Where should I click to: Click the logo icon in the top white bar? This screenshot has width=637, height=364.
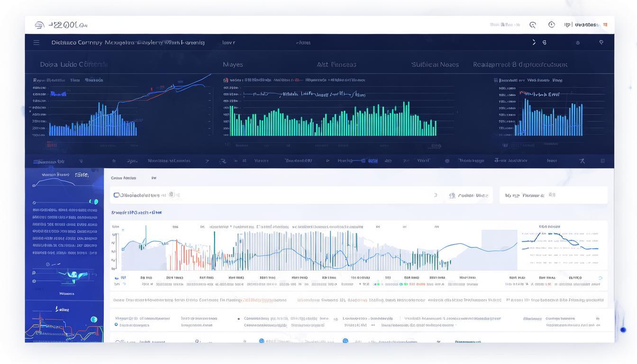coord(40,25)
